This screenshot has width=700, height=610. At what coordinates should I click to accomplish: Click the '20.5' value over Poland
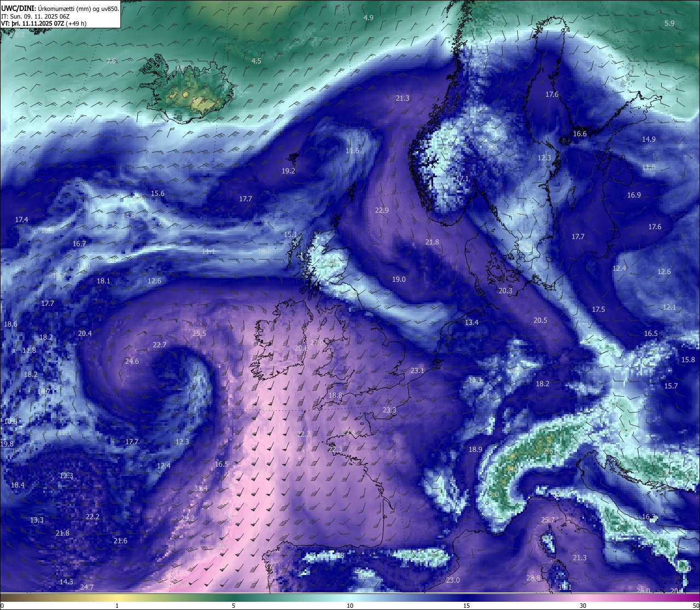540,320
